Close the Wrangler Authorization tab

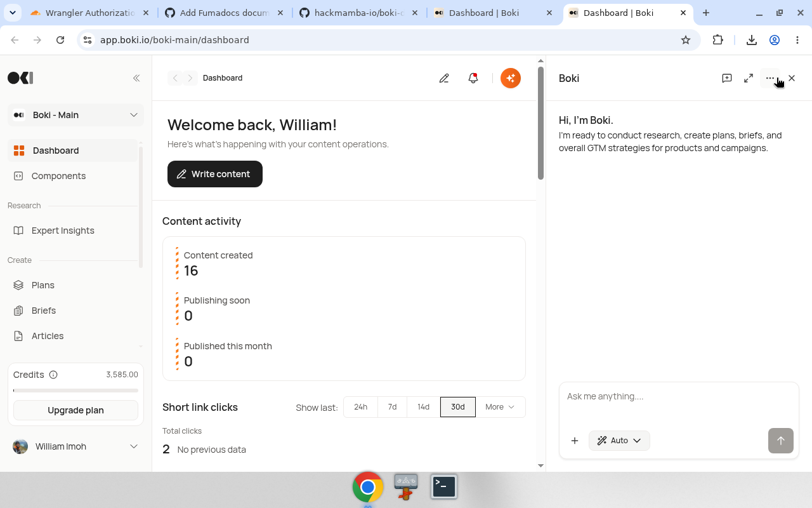(146, 13)
